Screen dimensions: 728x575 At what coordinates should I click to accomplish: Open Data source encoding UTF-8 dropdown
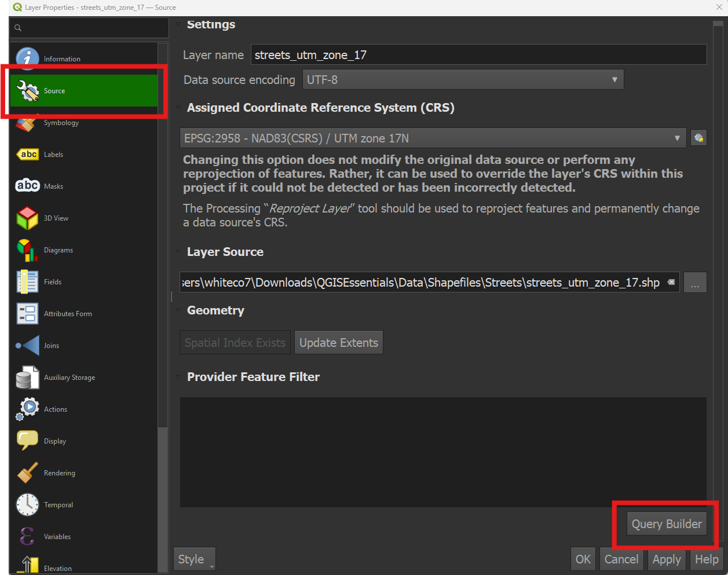coord(463,80)
